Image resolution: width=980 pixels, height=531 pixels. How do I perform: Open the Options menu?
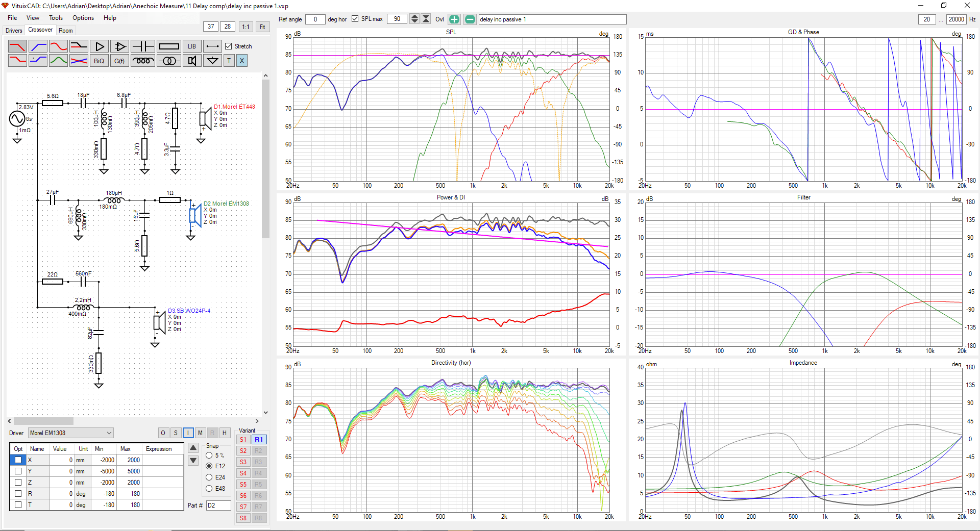[83, 18]
